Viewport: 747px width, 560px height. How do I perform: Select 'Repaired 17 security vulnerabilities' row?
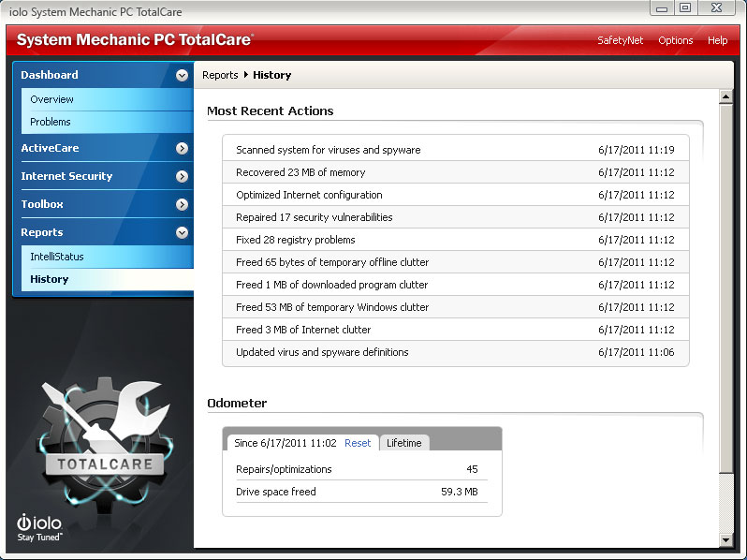point(456,217)
